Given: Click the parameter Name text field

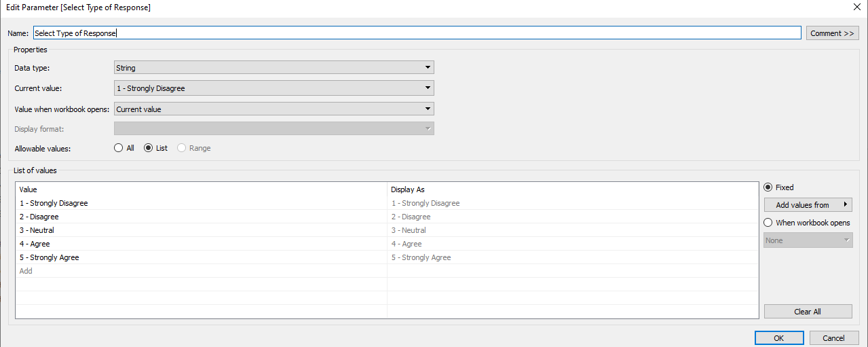Looking at the screenshot, I should pyautogui.click(x=417, y=33).
